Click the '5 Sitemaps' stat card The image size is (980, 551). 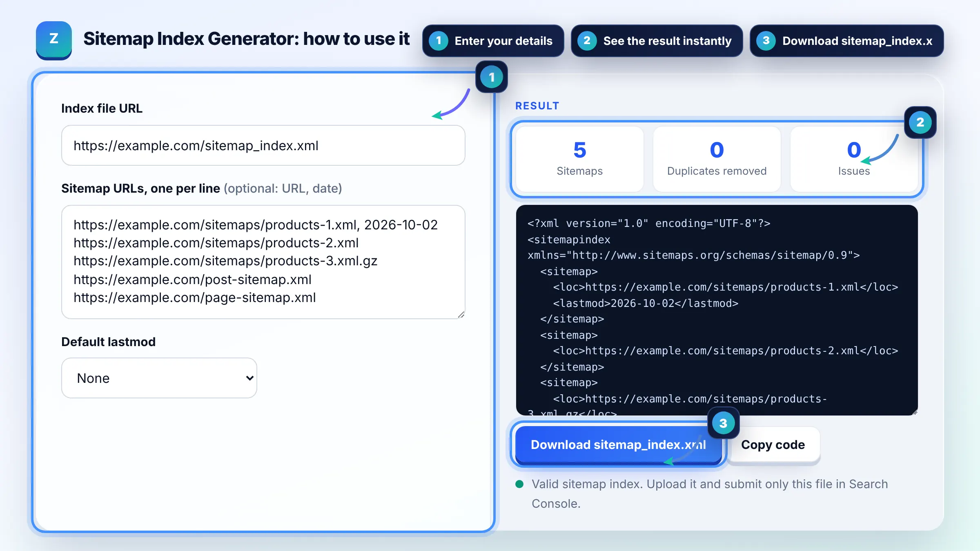tap(579, 159)
